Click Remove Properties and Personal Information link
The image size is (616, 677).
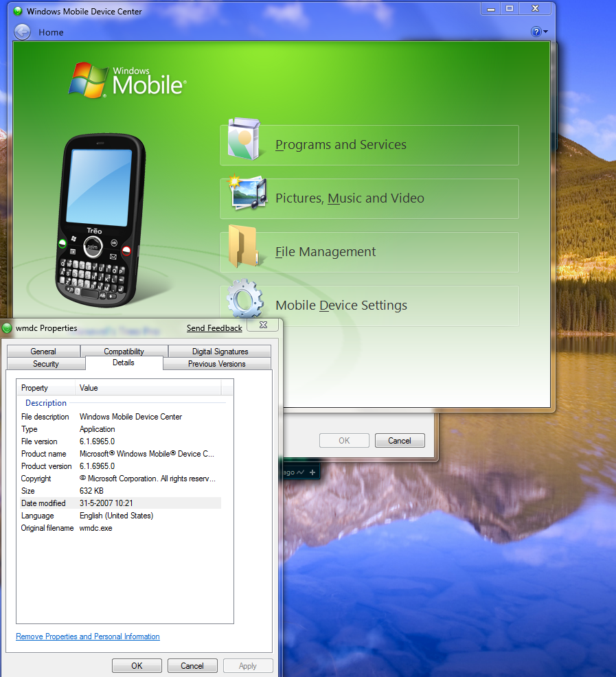(88, 636)
